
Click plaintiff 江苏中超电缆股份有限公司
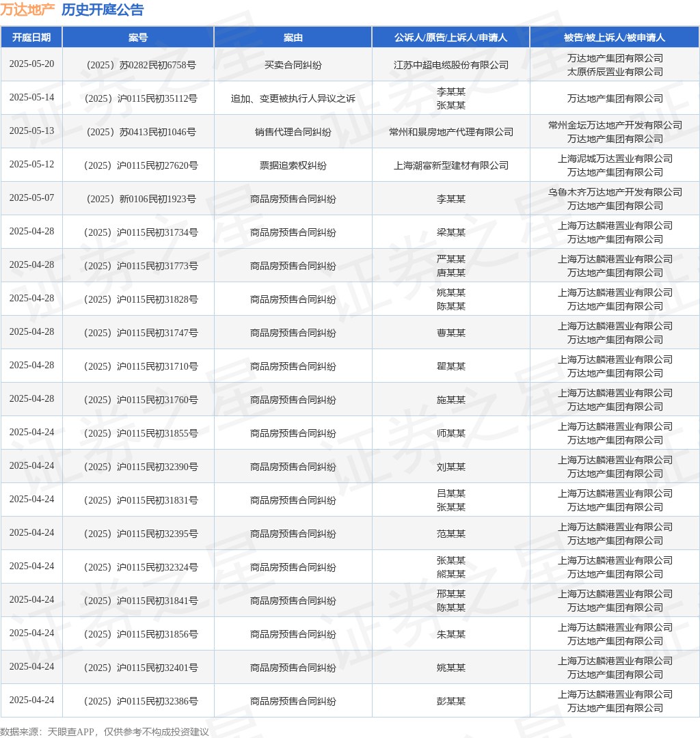tap(451, 66)
